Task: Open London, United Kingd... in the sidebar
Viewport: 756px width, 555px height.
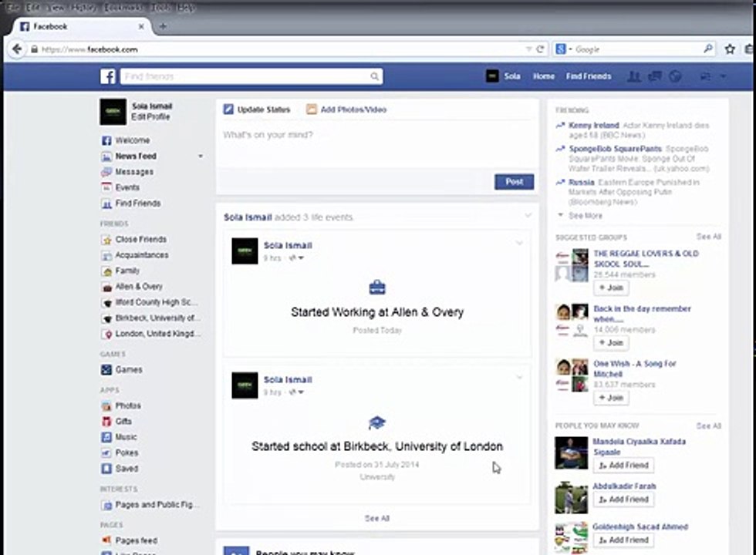Action: click(151, 334)
